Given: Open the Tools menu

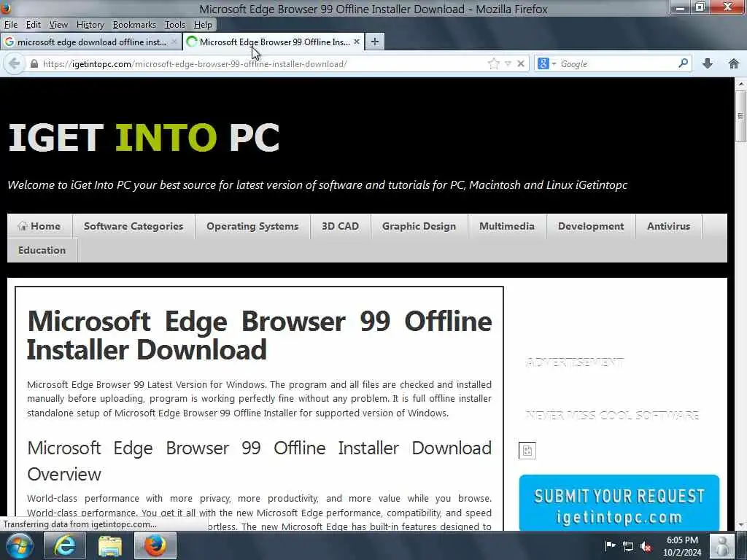Looking at the screenshot, I should (x=175, y=25).
